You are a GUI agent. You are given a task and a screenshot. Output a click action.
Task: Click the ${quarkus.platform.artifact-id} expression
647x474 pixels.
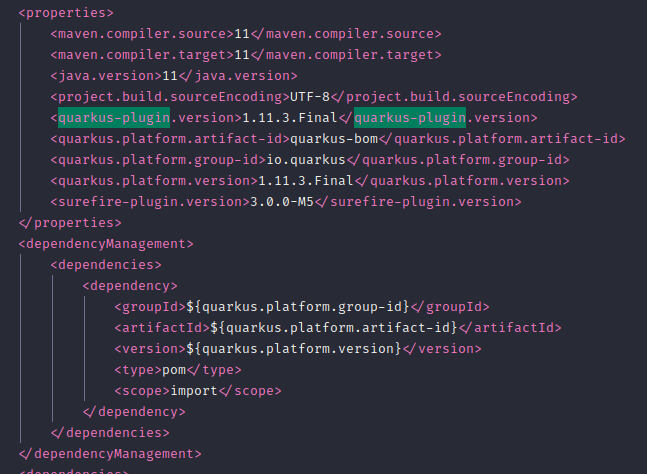pyautogui.click(x=334, y=328)
